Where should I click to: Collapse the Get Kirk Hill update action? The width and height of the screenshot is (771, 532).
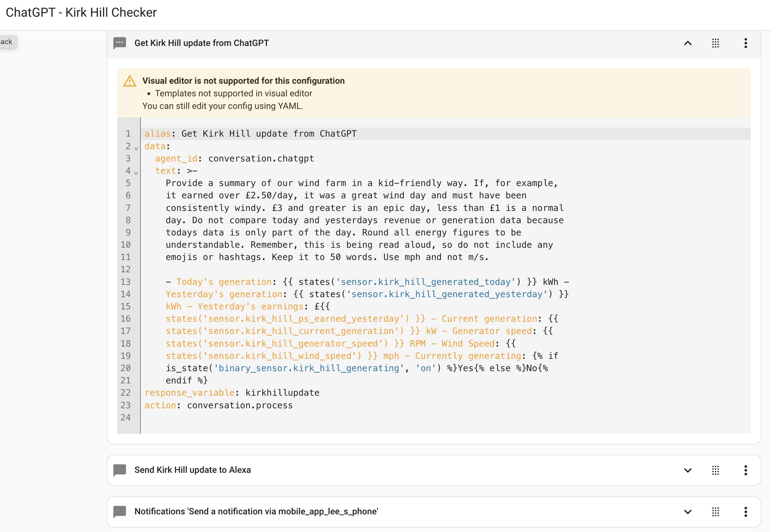click(688, 43)
